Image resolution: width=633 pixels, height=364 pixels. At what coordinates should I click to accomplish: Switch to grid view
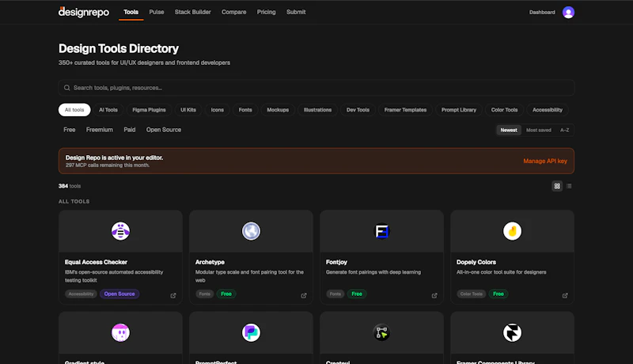(x=557, y=186)
